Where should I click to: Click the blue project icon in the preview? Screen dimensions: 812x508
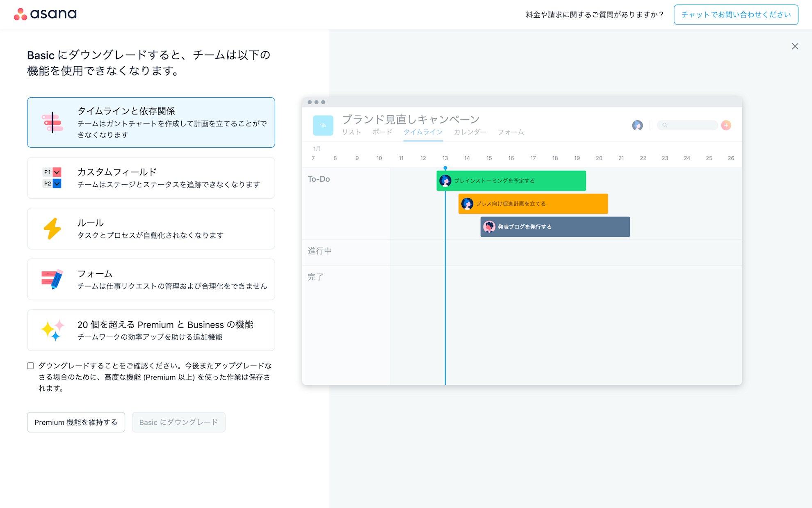[323, 125]
